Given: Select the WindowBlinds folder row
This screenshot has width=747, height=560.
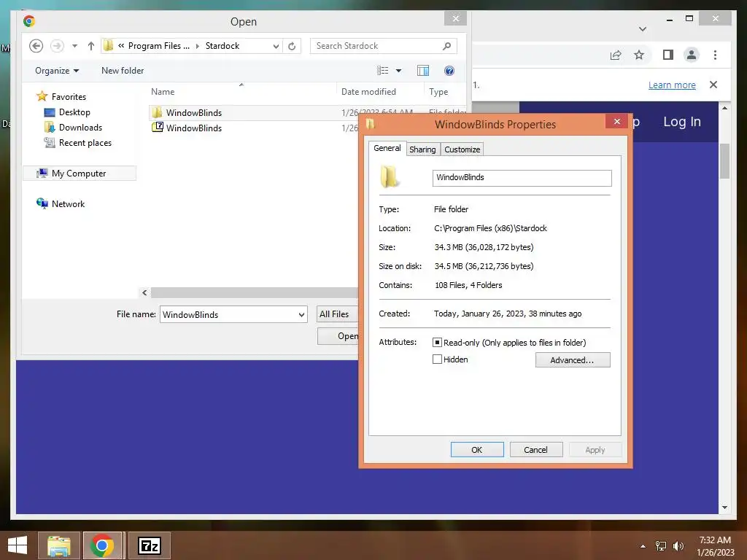Looking at the screenshot, I should [x=252, y=113].
